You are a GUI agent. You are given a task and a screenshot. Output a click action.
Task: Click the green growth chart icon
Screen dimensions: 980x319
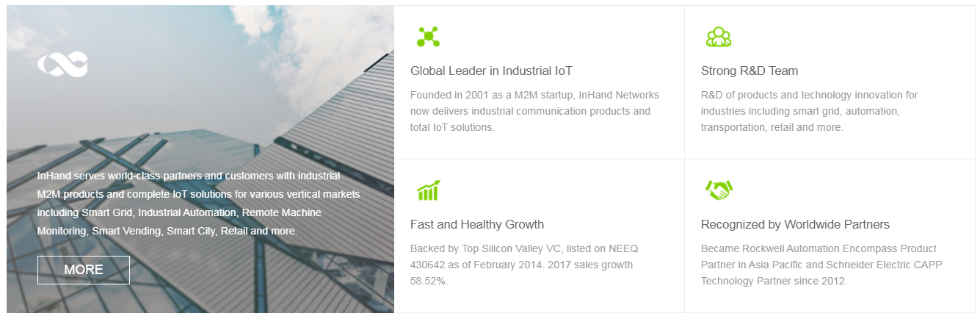pos(428,190)
